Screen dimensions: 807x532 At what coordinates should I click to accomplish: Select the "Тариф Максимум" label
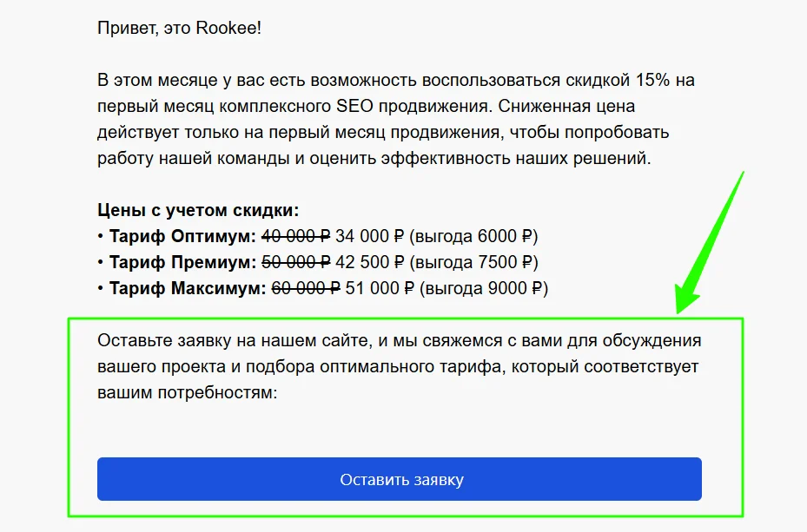(x=187, y=288)
